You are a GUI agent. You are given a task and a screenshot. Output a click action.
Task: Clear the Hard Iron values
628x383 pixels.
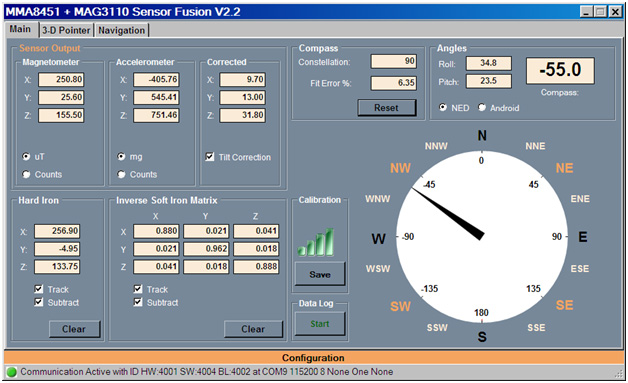[x=74, y=329]
